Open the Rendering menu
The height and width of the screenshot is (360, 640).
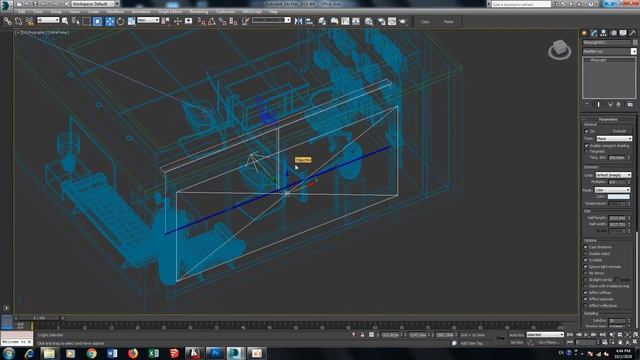[199, 12]
